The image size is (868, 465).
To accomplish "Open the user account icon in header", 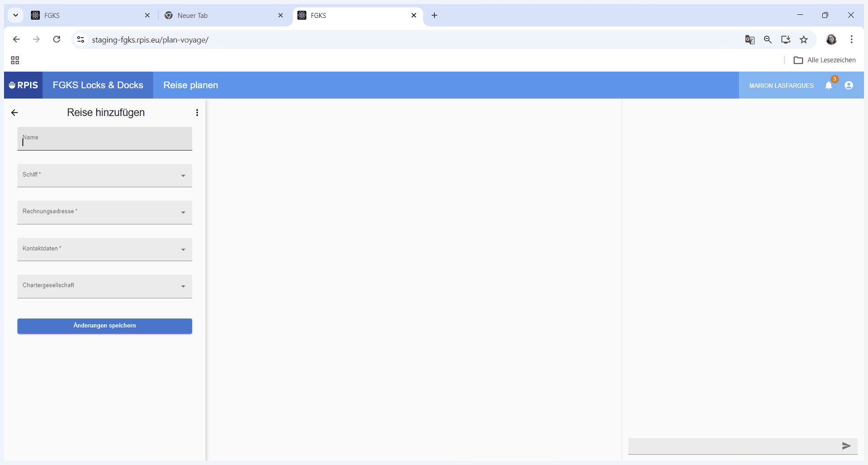I will pos(849,85).
